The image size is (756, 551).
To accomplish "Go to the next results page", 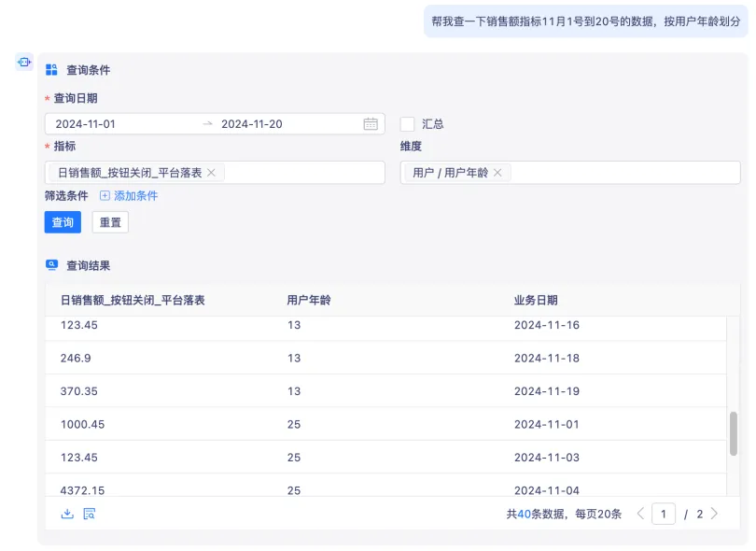I will click(714, 514).
